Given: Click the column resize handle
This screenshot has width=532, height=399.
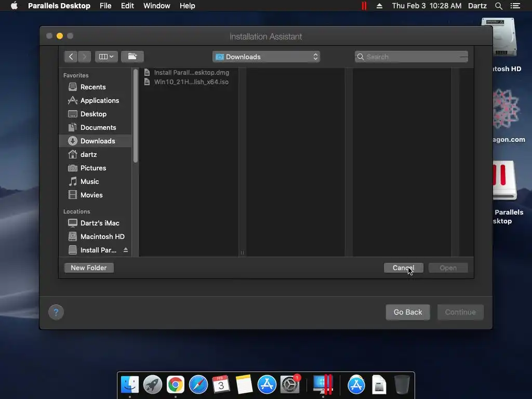Looking at the screenshot, I should point(242,252).
